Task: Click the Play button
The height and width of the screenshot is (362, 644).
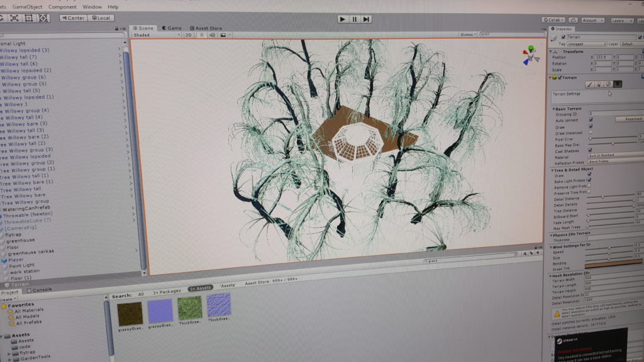Action: click(x=343, y=19)
